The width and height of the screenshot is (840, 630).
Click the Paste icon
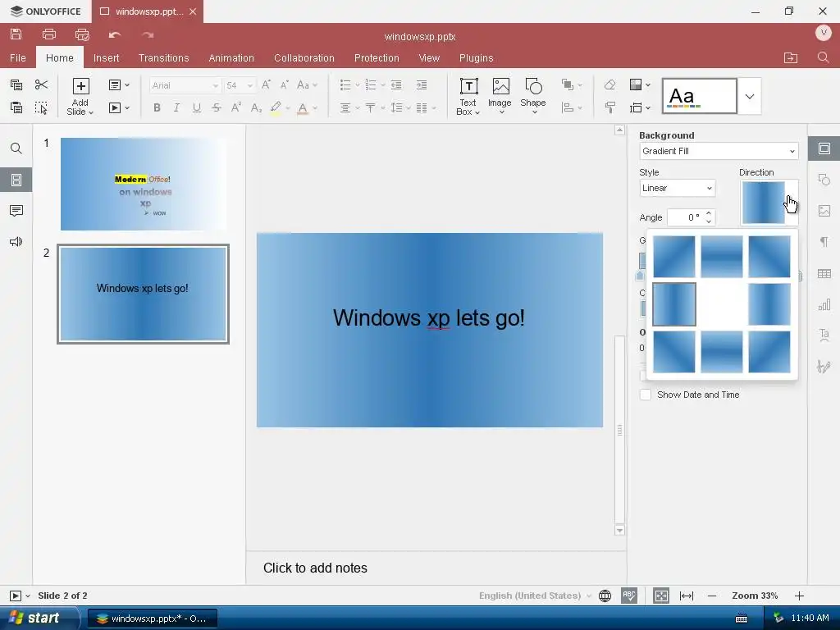(x=16, y=107)
